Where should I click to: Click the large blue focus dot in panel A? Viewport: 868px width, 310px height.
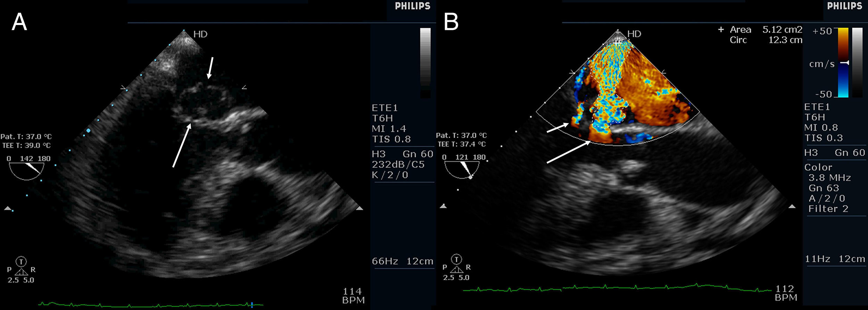point(88,131)
